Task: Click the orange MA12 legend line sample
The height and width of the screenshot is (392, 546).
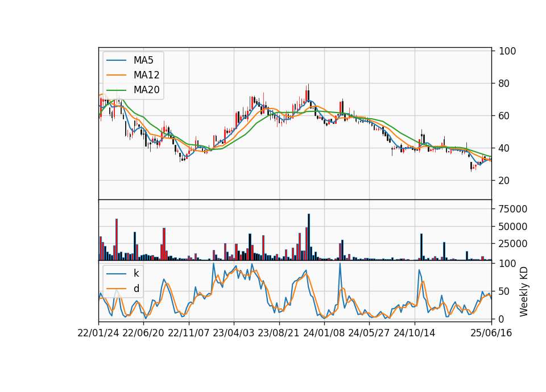Action: pyautogui.click(x=116, y=75)
